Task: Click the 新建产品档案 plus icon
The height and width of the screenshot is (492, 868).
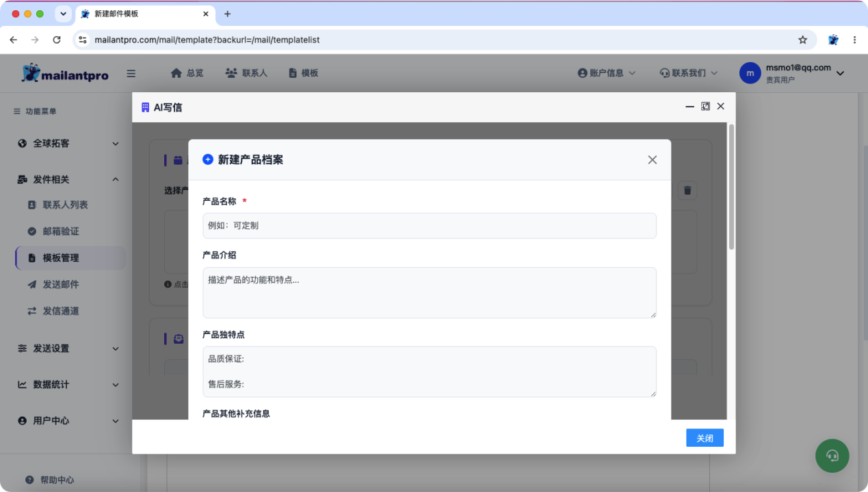Action: pos(208,159)
